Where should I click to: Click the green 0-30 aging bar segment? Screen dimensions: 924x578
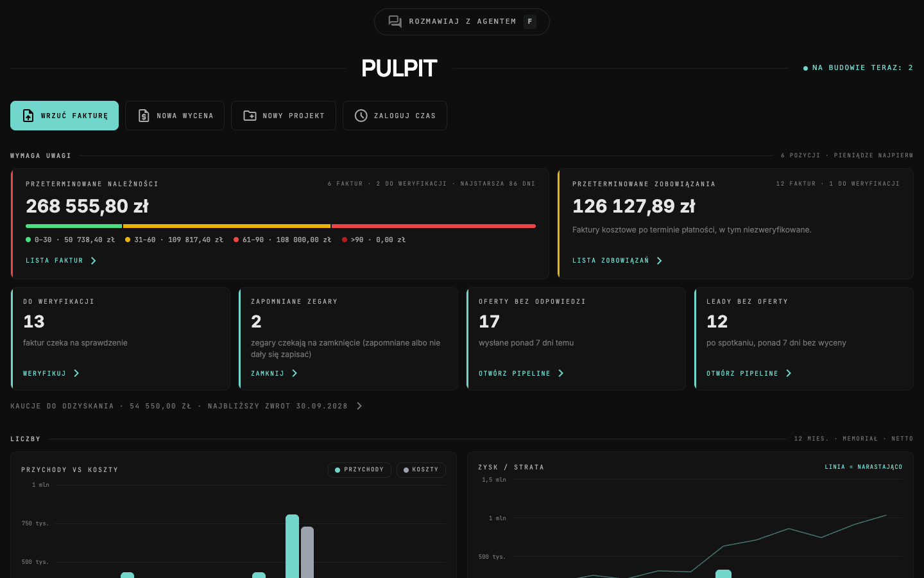[x=74, y=226]
